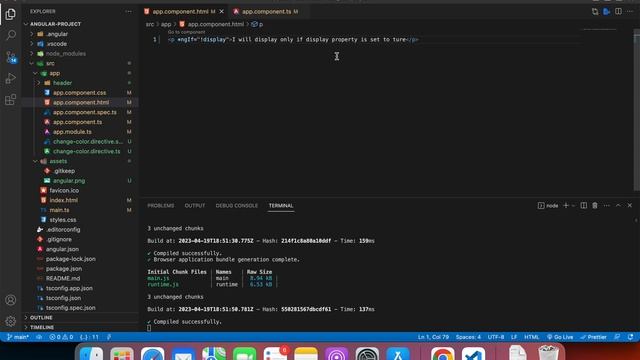640x360 pixels.
Task: Start Go Live server
Action: 560,337
